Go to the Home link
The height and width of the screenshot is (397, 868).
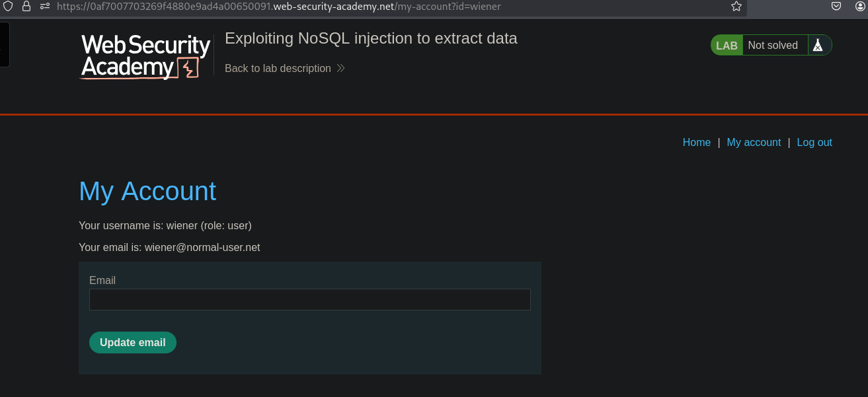[x=696, y=143]
